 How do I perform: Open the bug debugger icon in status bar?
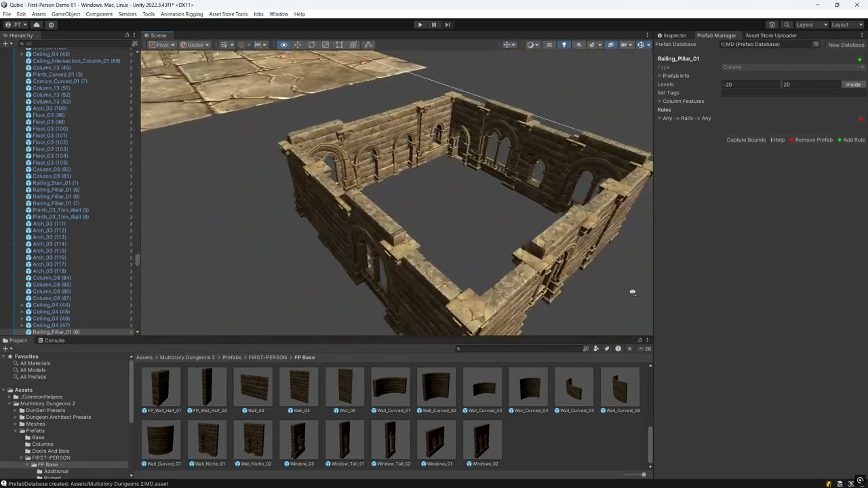(829, 483)
